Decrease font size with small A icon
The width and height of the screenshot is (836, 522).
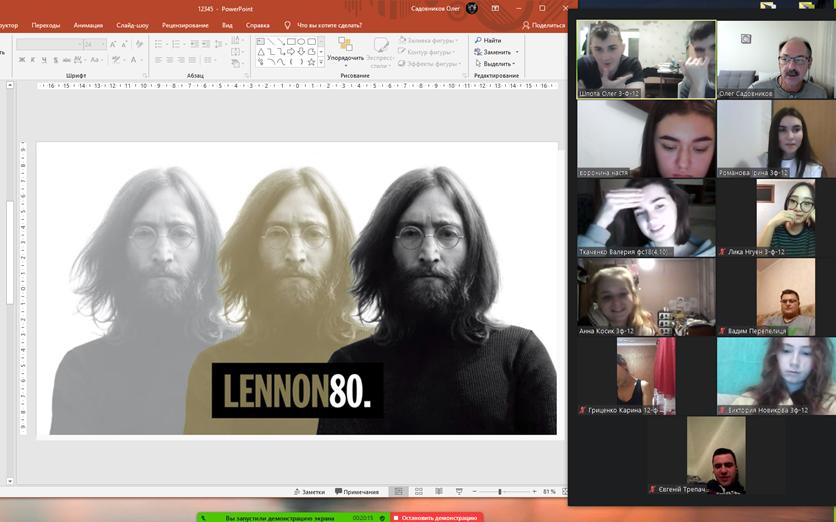tap(124, 44)
